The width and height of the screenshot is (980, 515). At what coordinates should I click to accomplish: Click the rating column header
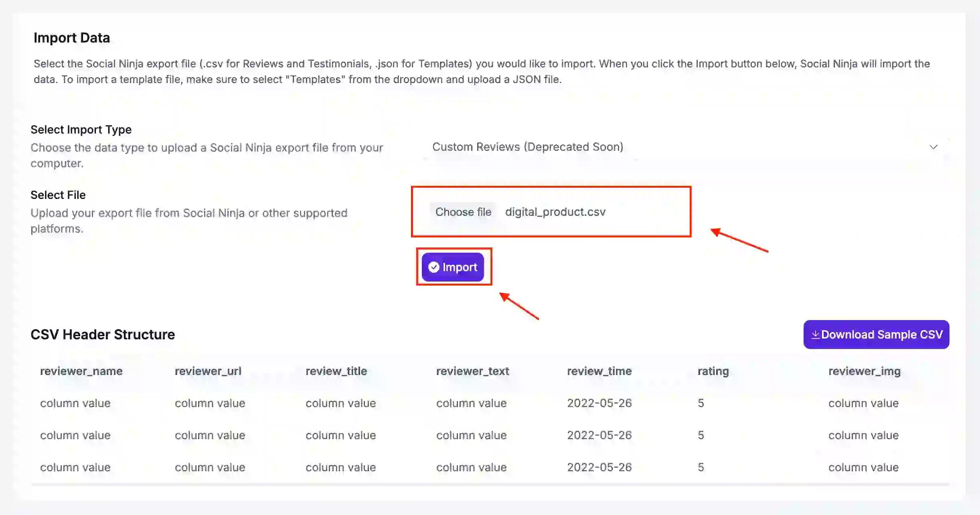pyautogui.click(x=713, y=371)
